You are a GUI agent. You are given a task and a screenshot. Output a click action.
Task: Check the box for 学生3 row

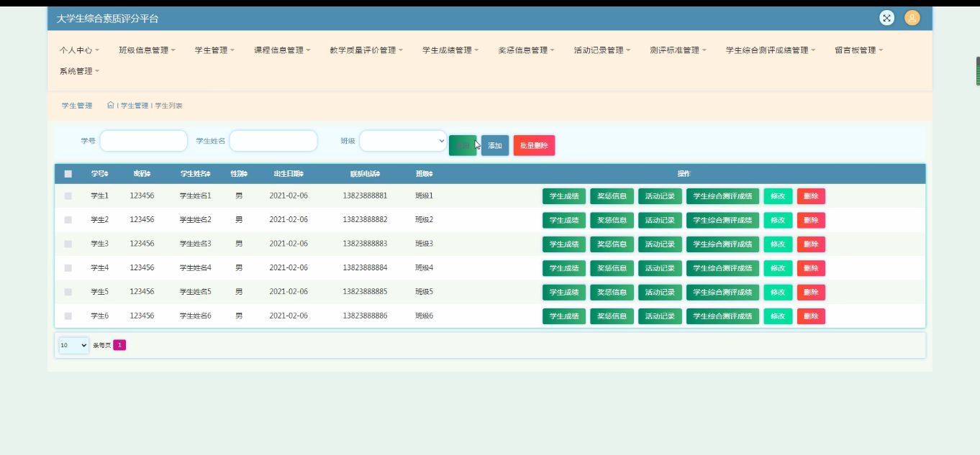click(68, 244)
